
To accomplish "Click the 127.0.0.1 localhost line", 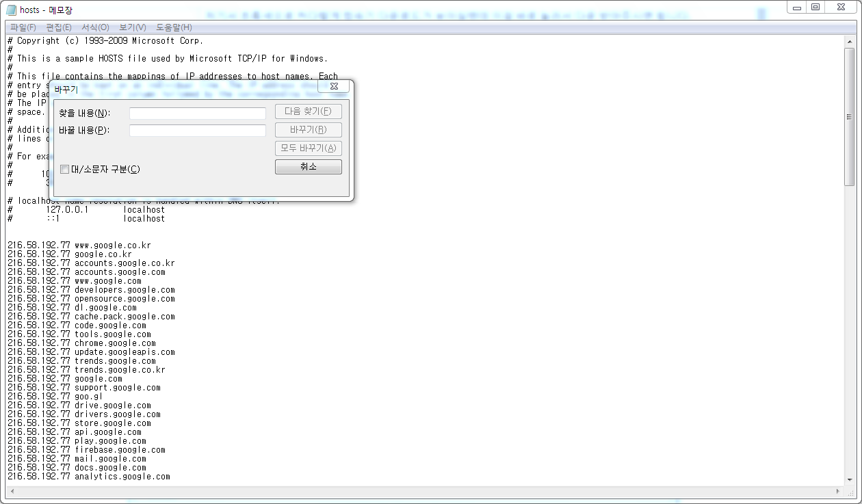I will coord(86,209).
